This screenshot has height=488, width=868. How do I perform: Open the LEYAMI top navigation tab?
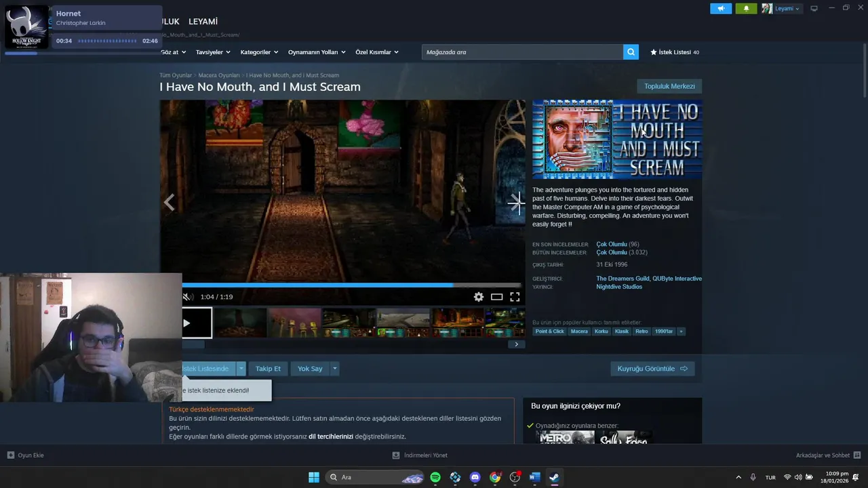coord(203,22)
